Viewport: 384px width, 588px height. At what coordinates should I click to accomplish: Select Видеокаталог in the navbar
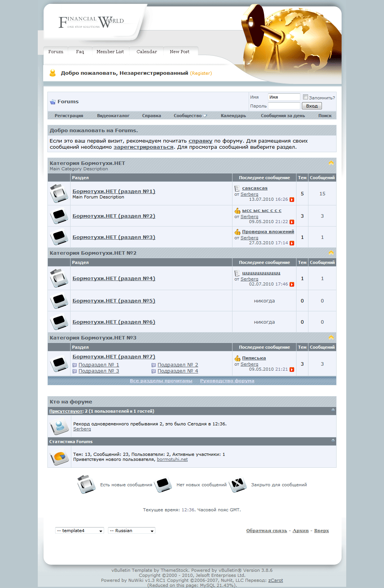(x=113, y=116)
